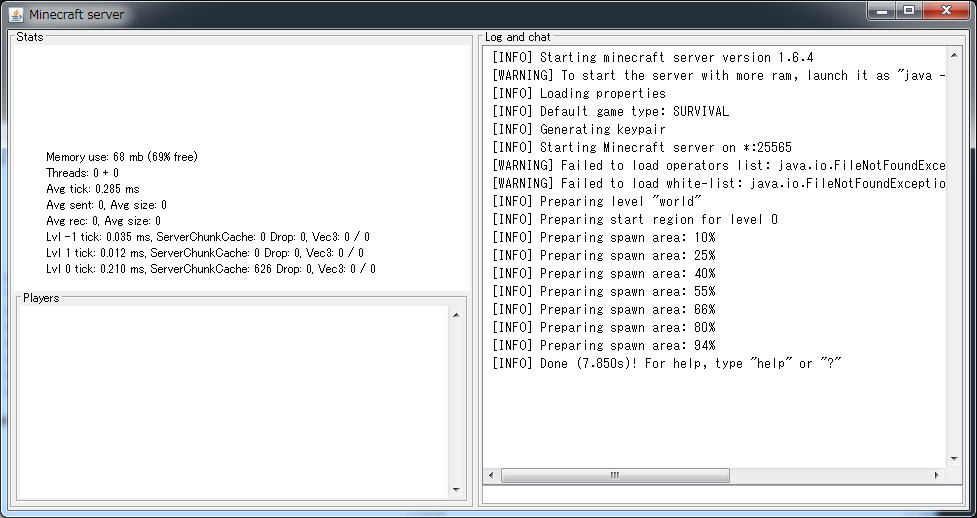Click the 'Preparing spawn area: 80%' line
Screen dimensions: 977x518
tap(604, 327)
